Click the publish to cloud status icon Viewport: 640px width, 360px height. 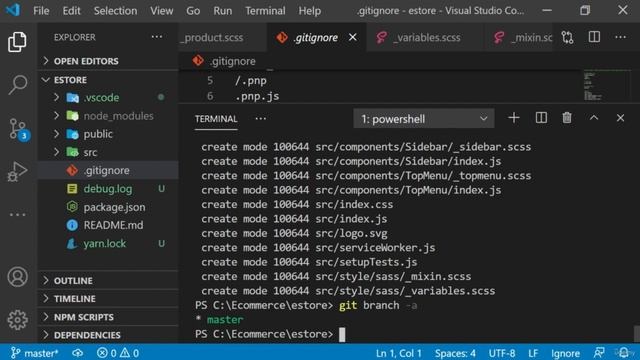pyautogui.click(x=78, y=353)
